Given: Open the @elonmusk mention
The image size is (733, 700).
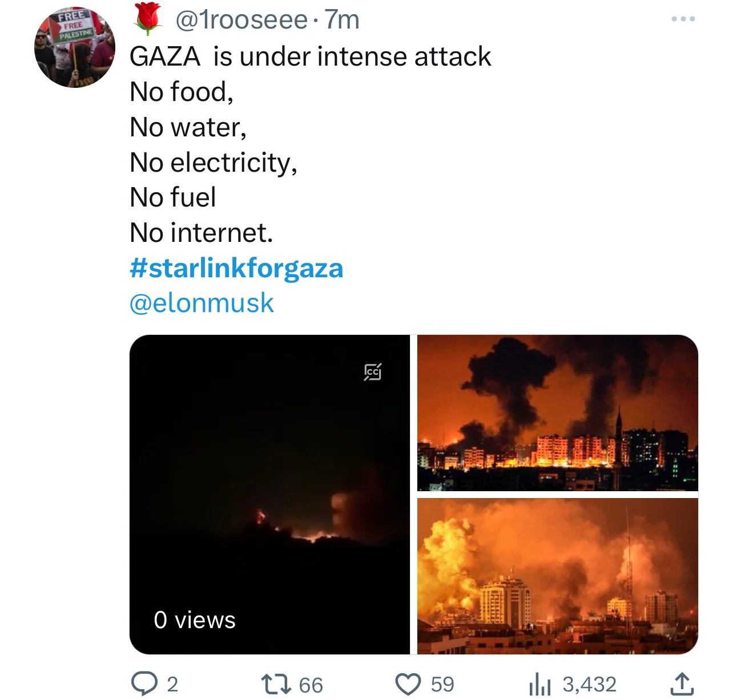Looking at the screenshot, I should [x=202, y=303].
